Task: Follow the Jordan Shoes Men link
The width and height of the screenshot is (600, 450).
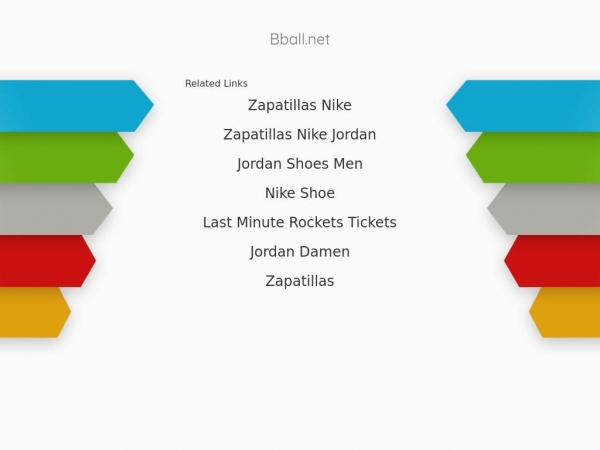Action: pyautogui.click(x=300, y=164)
